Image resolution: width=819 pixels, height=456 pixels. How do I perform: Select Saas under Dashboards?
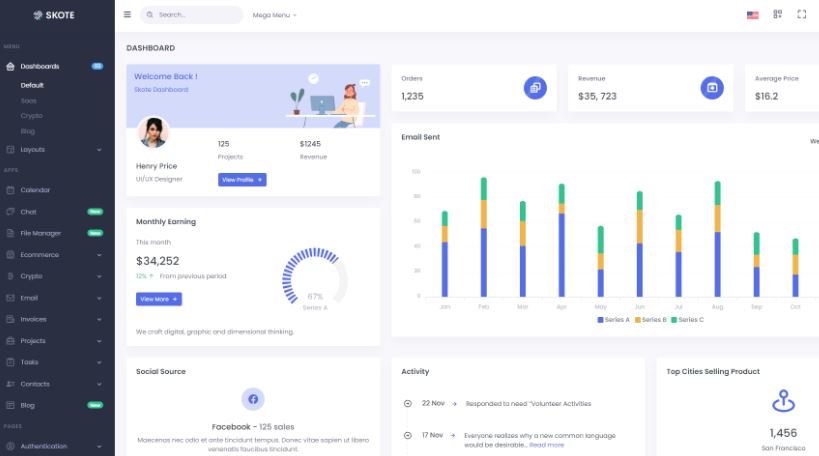click(x=29, y=100)
